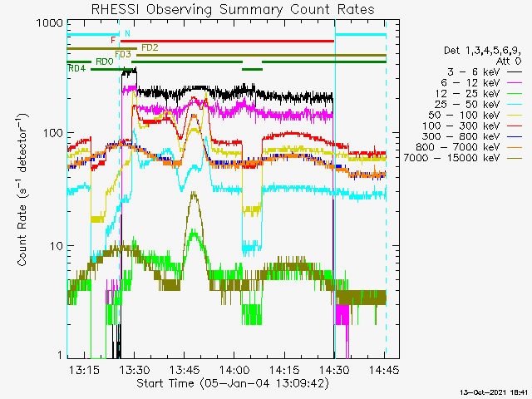Select the '7000 - 15000 keV' legend label
532x399 pixels.
click(x=451, y=158)
